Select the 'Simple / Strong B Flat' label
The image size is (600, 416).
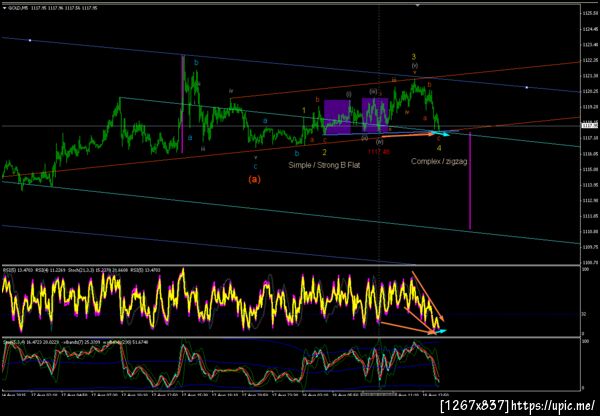click(x=324, y=165)
